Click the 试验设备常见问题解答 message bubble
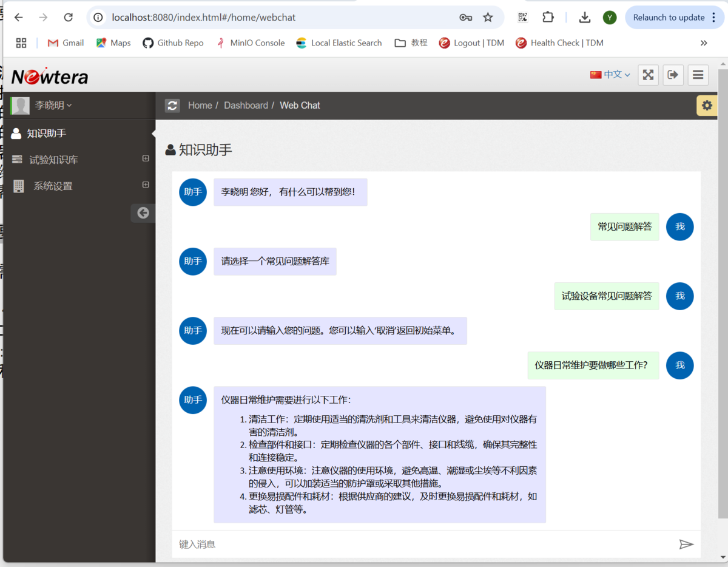The height and width of the screenshot is (567, 728). coord(607,296)
